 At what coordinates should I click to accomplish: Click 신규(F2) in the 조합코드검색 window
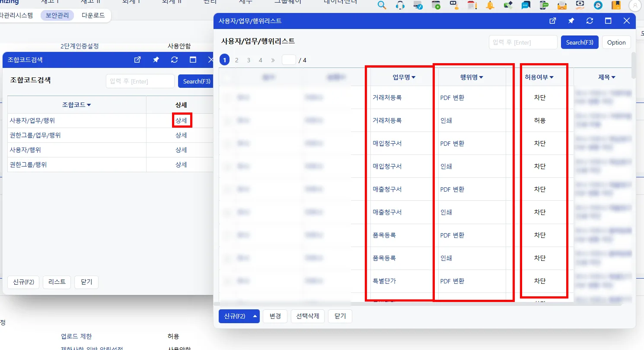[x=23, y=282]
